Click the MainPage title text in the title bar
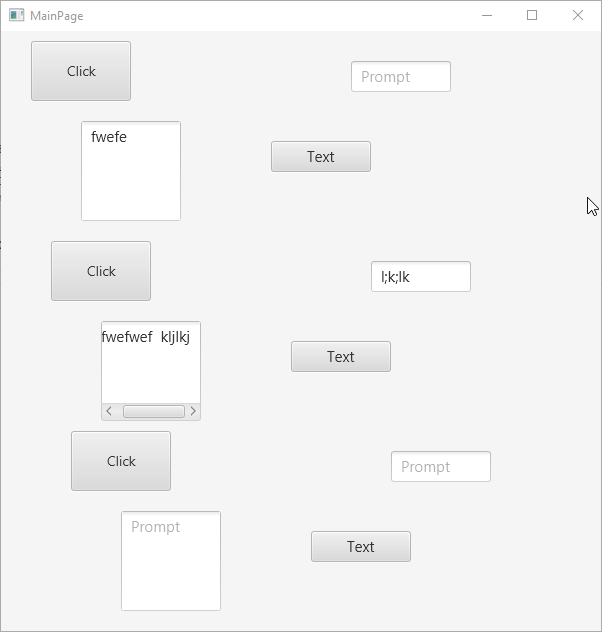Screen dimensions: 602x632 pos(57,16)
